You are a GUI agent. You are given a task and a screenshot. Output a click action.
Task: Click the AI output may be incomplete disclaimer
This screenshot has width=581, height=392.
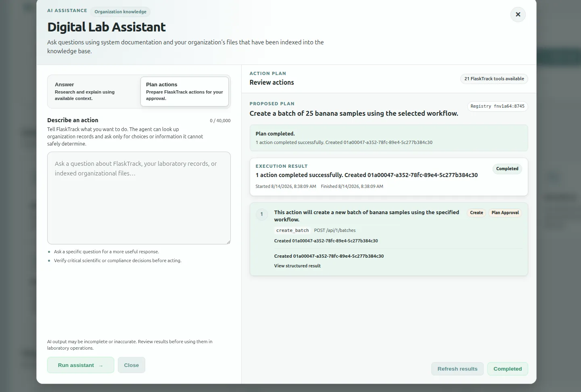130,345
